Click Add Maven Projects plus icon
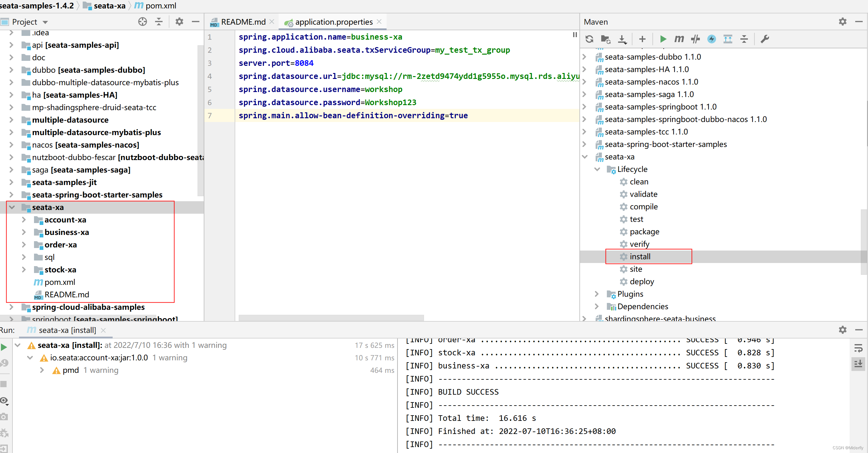Image resolution: width=868 pixels, height=453 pixels. tap(642, 39)
